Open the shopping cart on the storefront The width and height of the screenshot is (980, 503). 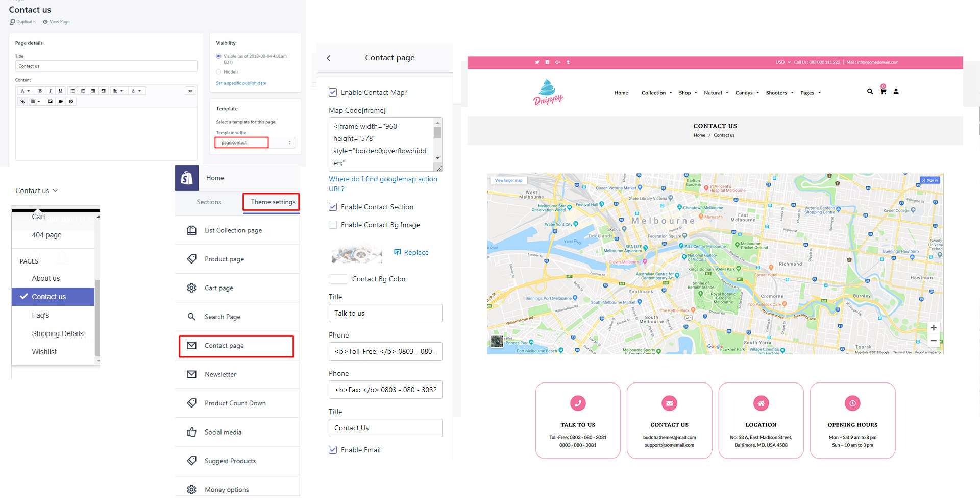click(883, 92)
